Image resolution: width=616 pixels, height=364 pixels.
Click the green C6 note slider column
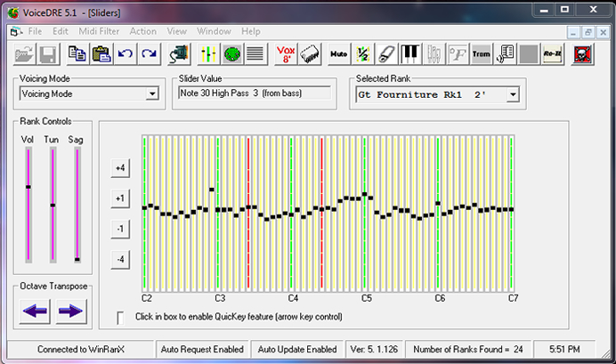pos(438,214)
